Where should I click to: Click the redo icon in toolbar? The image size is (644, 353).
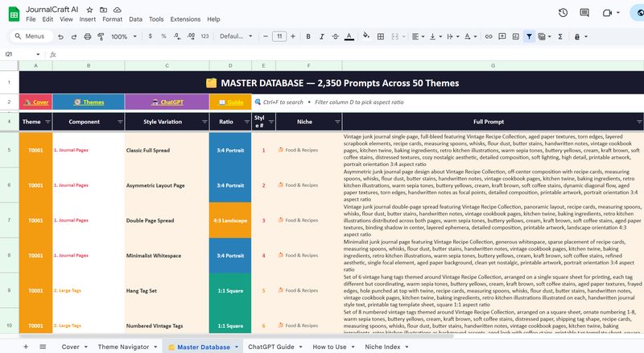(74, 36)
